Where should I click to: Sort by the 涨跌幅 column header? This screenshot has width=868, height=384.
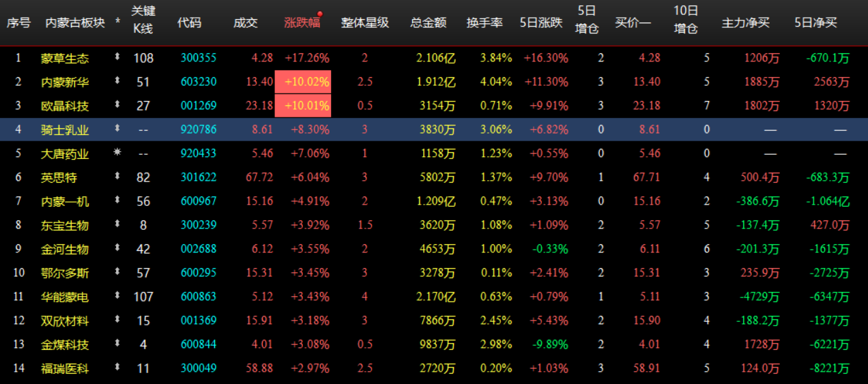click(302, 23)
